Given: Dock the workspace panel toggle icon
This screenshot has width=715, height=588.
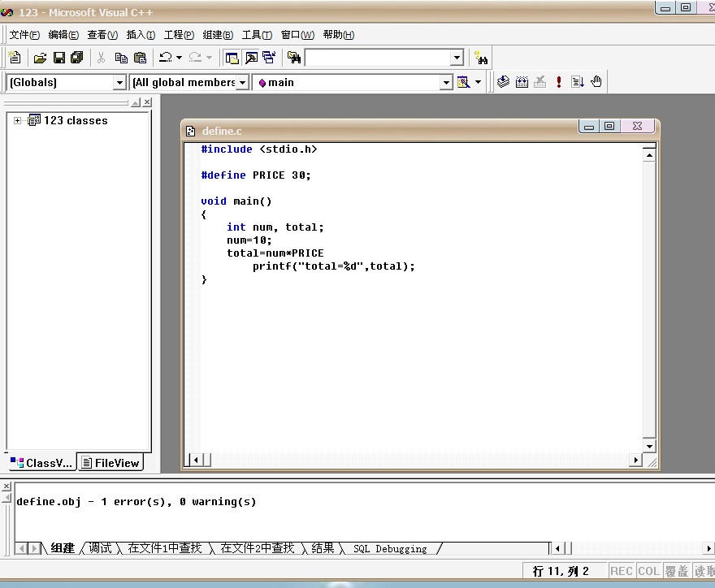Looking at the screenshot, I should [136, 102].
